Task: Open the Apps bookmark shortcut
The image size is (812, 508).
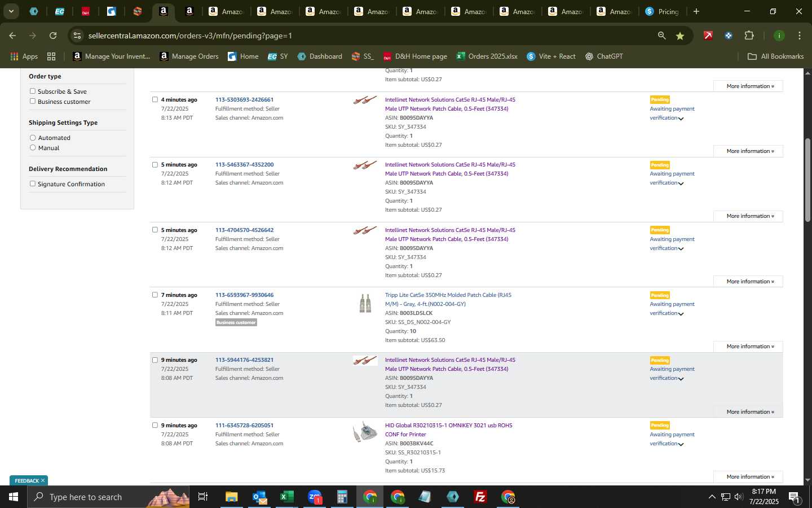Action: coord(24,56)
